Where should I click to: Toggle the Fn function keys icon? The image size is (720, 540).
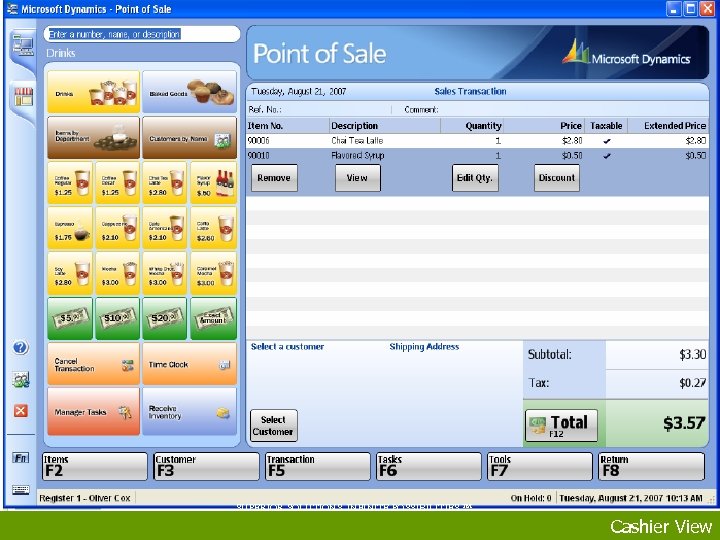tap(21, 458)
